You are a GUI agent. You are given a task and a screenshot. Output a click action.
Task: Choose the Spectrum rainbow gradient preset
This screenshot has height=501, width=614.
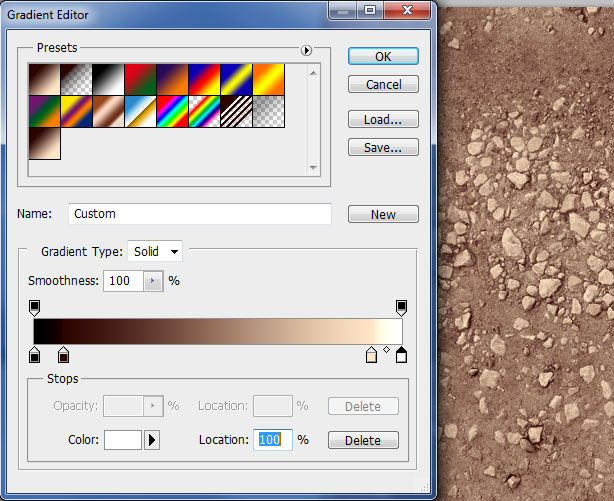click(x=173, y=110)
